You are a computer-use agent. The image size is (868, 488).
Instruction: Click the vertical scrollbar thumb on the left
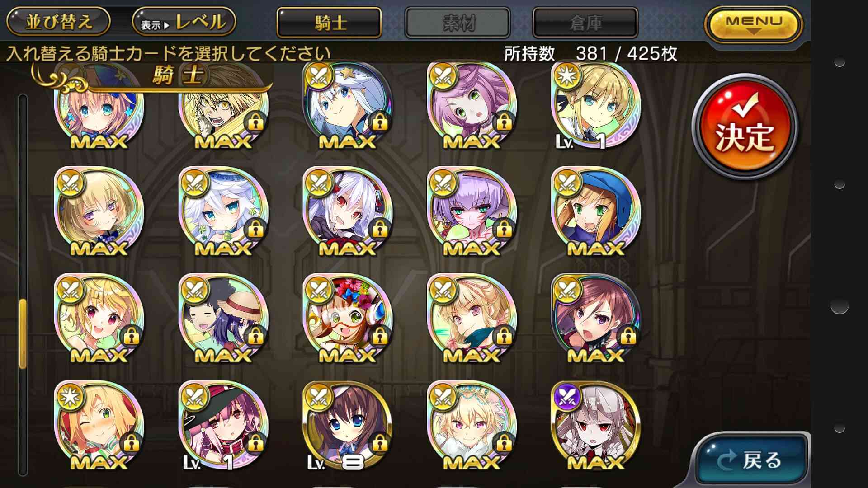click(x=23, y=334)
